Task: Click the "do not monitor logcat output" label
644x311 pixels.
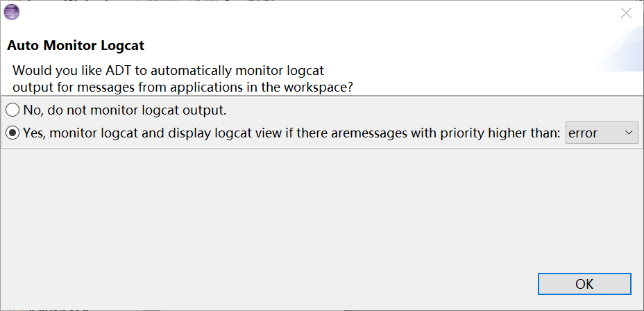Action: coord(135,110)
